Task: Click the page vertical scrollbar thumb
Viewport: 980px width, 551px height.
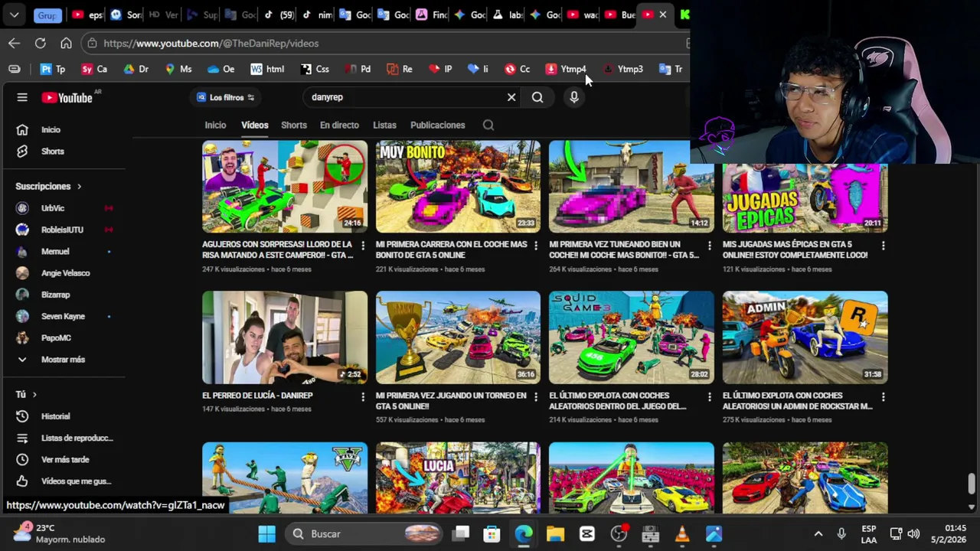Action: tap(972, 484)
